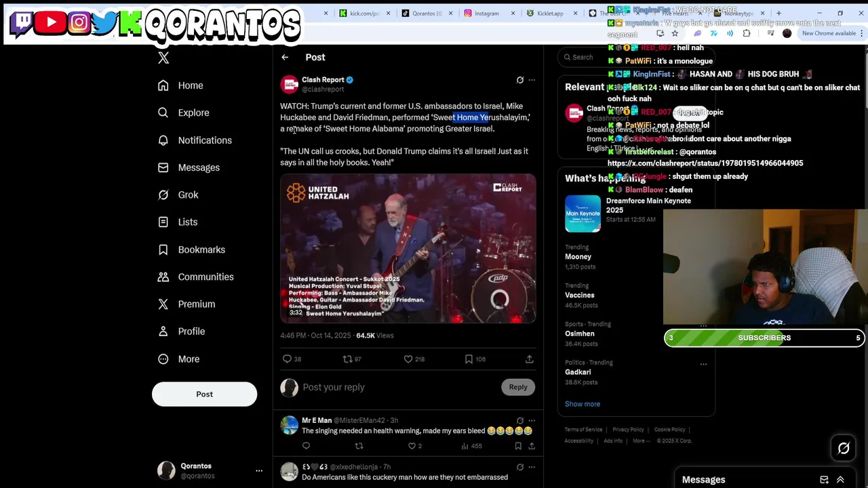Compose new message in Messages drawer
The image size is (868, 488).
[824, 480]
